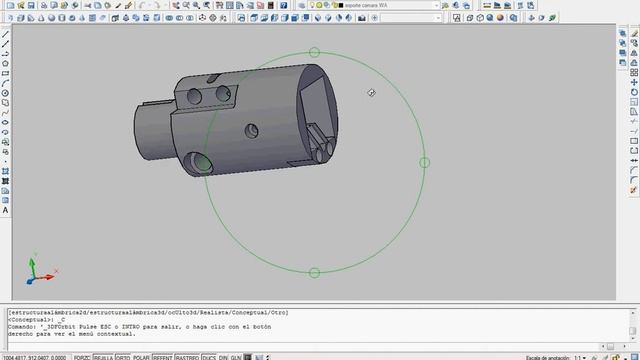Click the command line input field
Screen dimensions: 640x360
click(x=304, y=346)
